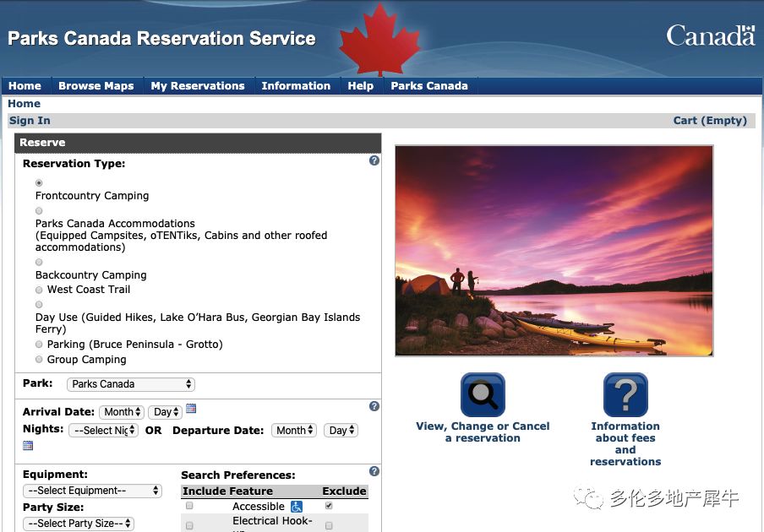Viewport: 764px width, 532px height.
Task: Select Day Use radio button
Action: (x=39, y=305)
